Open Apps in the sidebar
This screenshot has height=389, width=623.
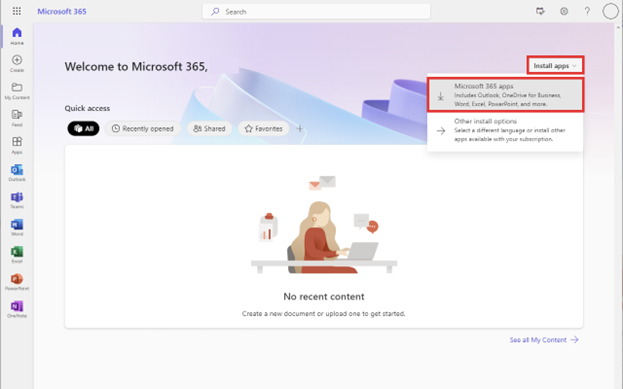click(17, 145)
